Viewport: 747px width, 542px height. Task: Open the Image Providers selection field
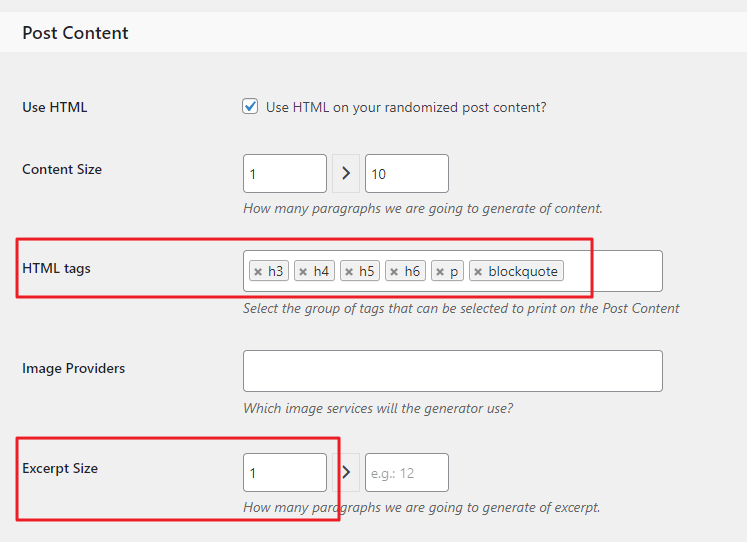(452, 371)
